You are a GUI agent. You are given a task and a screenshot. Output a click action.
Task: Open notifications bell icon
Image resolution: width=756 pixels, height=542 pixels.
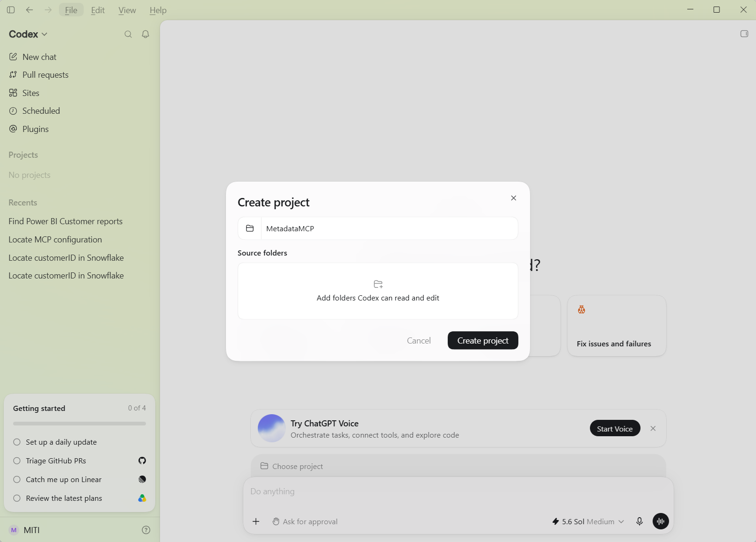tap(145, 34)
